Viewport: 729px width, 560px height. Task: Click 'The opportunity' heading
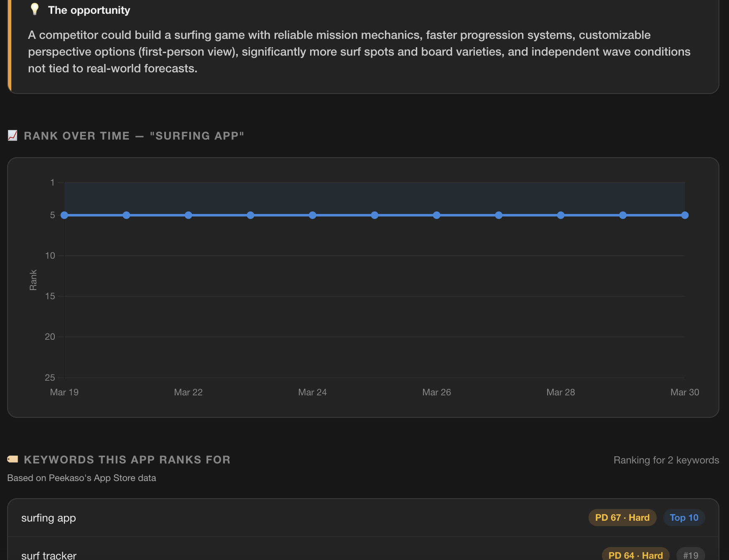point(89,10)
